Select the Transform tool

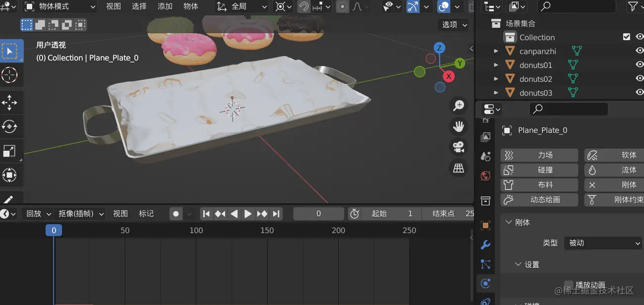coord(10,175)
